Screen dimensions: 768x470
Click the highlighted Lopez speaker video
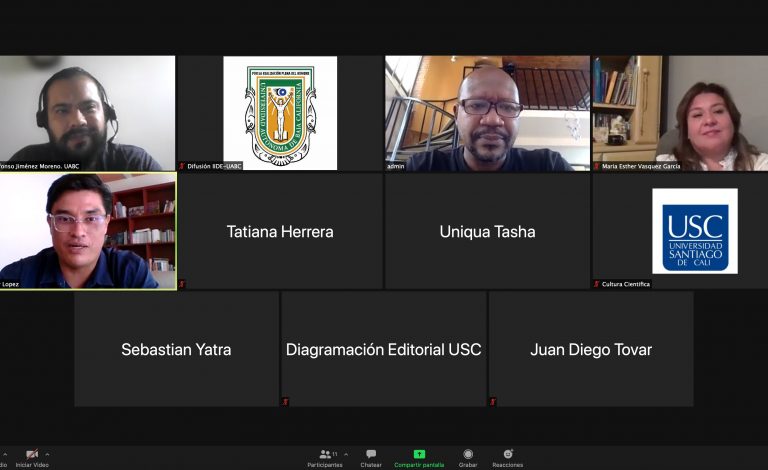[x=88, y=231]
